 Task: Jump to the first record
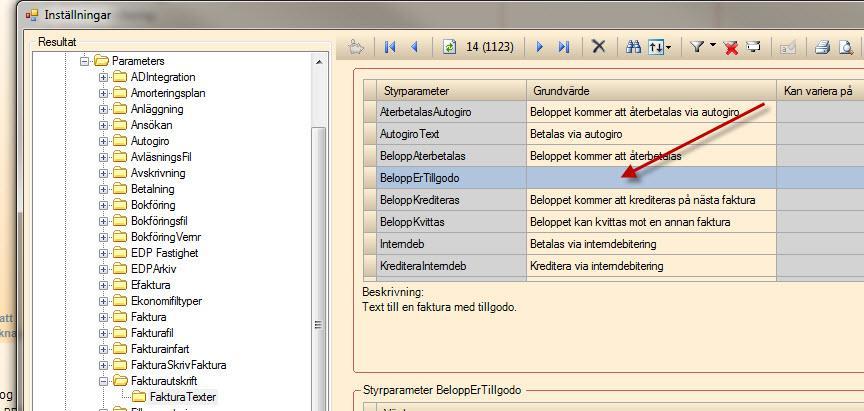390,47
